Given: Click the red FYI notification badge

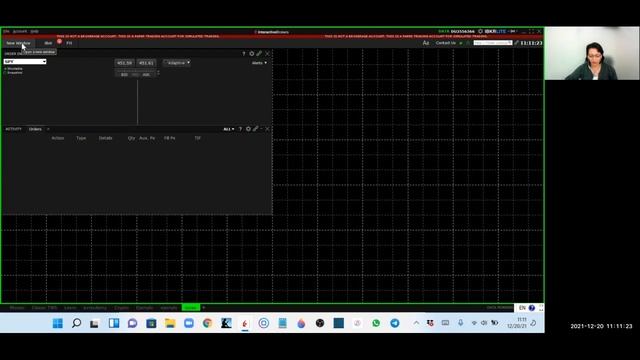Looking at the screenshot, I should point(59,41).
